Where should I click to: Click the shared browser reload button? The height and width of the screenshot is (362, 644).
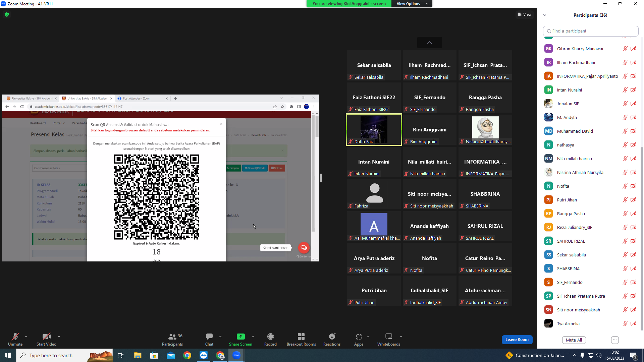tap(22, 107)
